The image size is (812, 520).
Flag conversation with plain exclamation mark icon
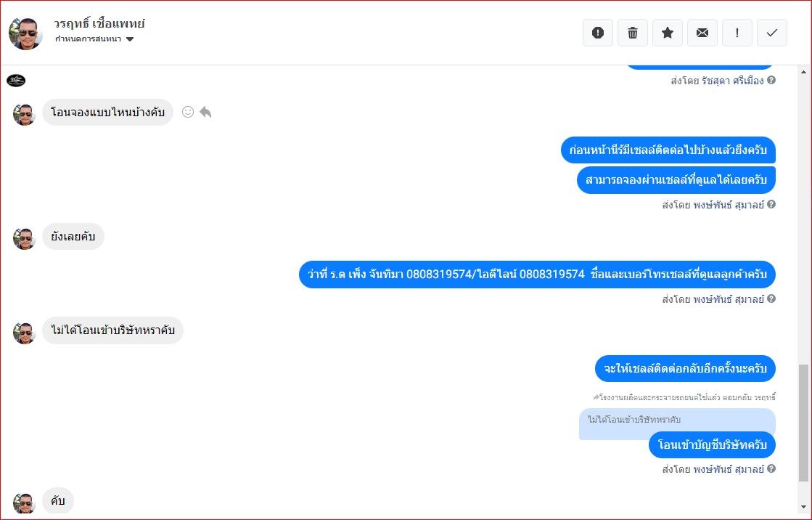coord(737,33)
